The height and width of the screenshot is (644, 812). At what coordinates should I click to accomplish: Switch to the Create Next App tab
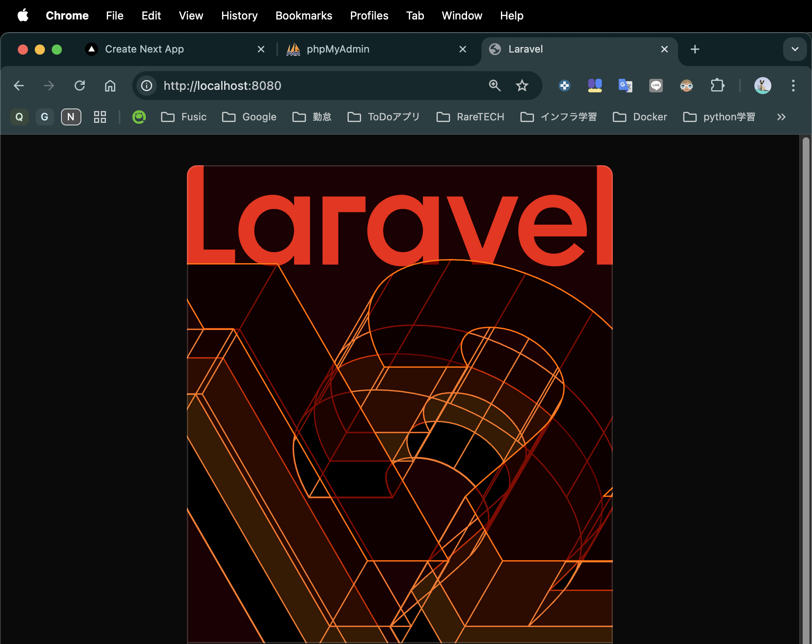(x=176, y=49)
